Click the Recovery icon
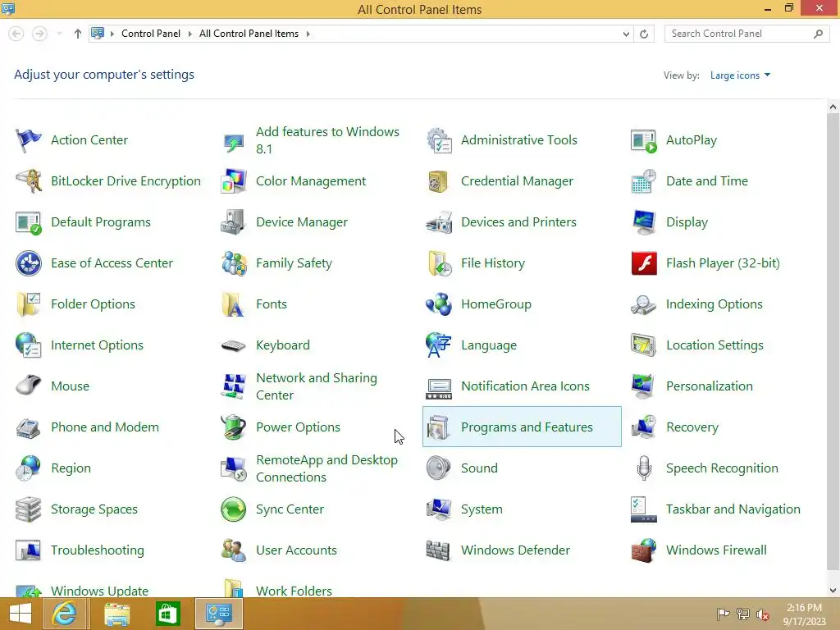 (x=643, y=427)
